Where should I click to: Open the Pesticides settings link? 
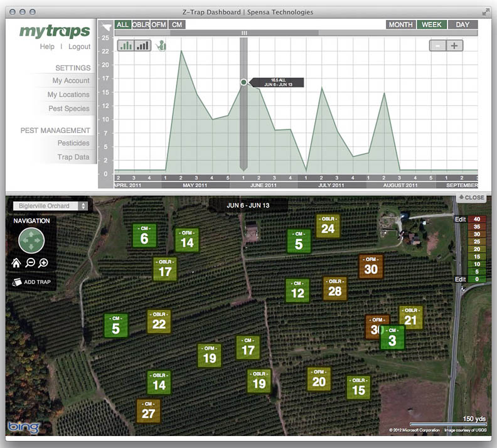click(x=73, y=143)
